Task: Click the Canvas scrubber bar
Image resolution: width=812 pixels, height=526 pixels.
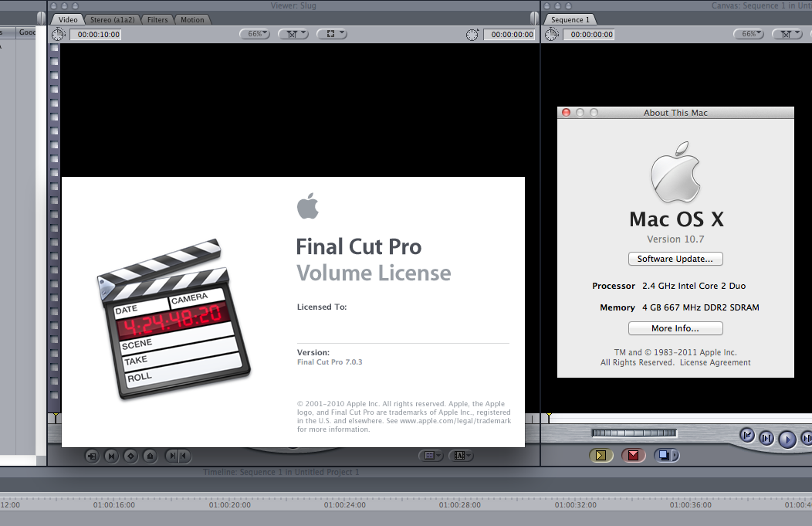Action: pos(676,418)
